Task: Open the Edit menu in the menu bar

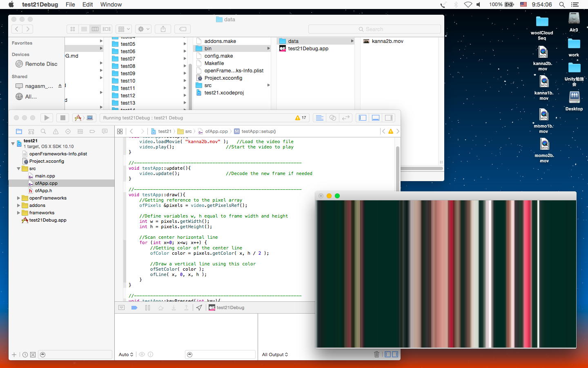Action: click(87, 4)
